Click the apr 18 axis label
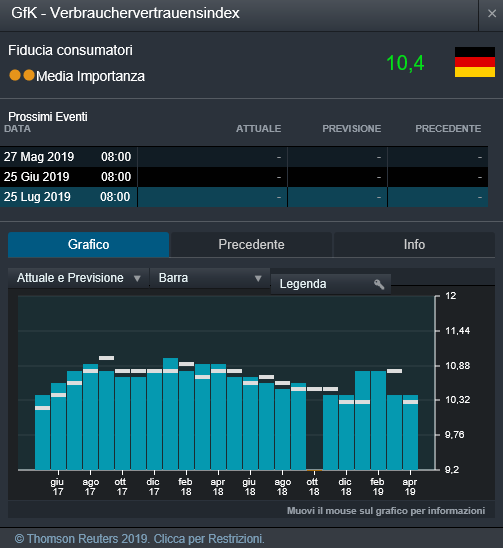 (217, 487)
